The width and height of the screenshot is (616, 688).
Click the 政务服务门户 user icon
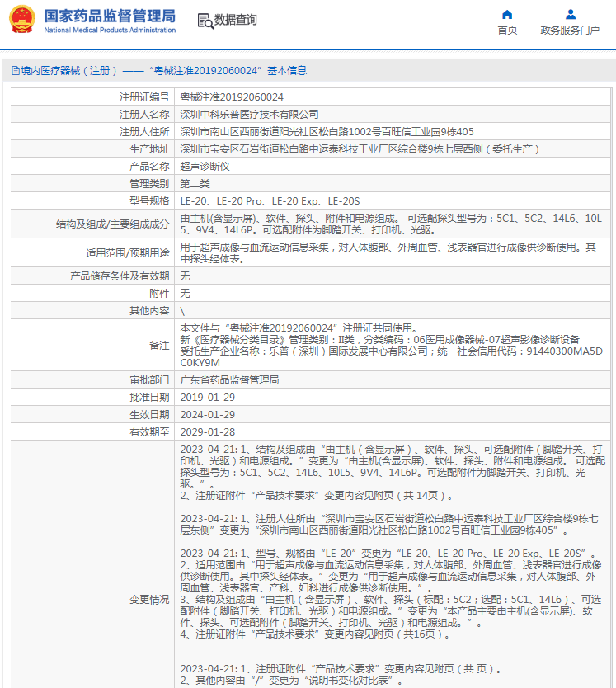(x=571, y=15)
